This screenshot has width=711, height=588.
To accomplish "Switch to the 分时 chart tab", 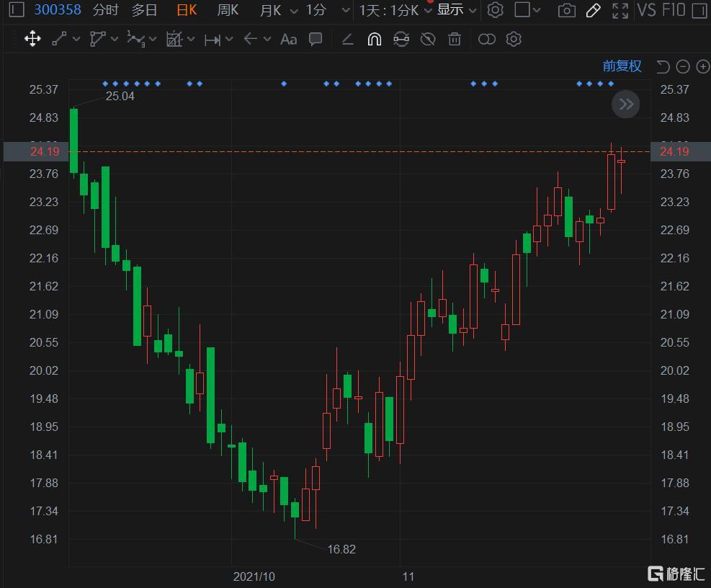I will tap(105, 9).
